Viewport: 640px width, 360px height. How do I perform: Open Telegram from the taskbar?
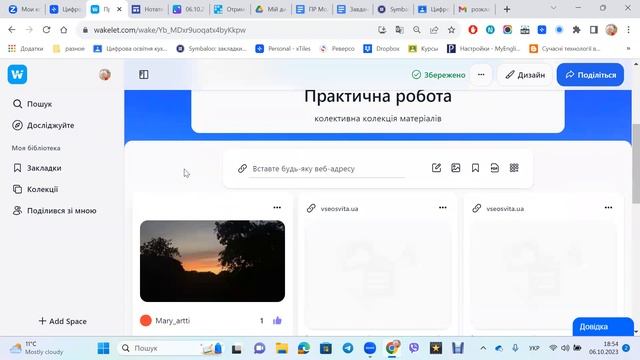[348, 348]
